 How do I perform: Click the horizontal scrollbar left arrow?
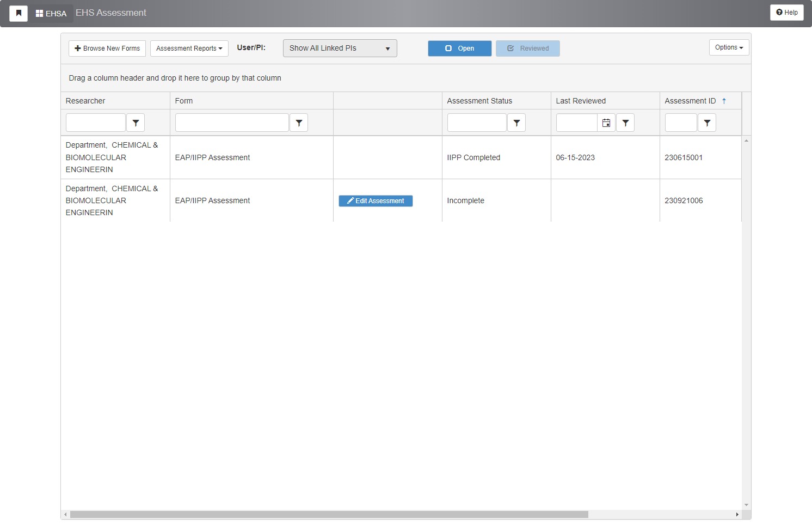click(x=65, y=515)
